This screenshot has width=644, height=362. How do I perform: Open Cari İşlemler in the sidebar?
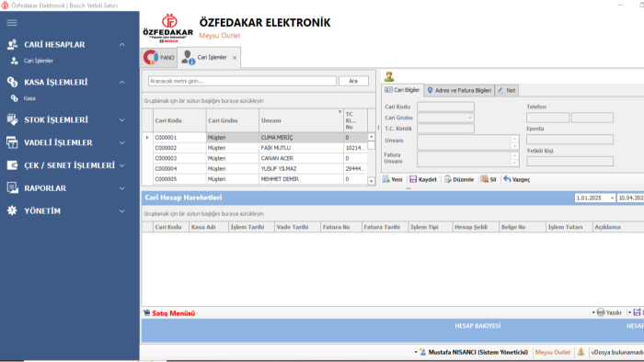pos(39,61)
